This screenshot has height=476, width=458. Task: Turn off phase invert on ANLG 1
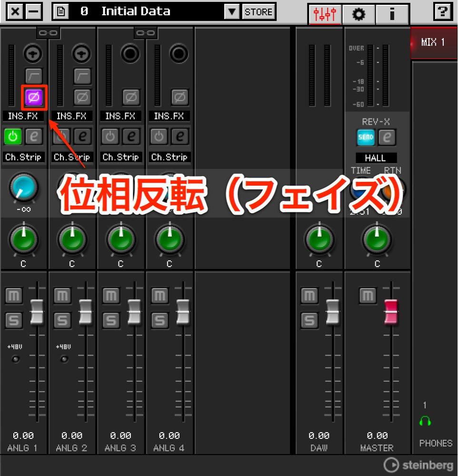pyautogui.click(x=34, y=98)
